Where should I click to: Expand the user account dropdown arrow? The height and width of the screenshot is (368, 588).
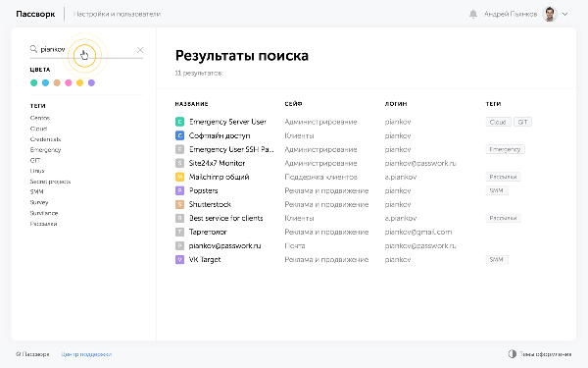pos(564,15)
